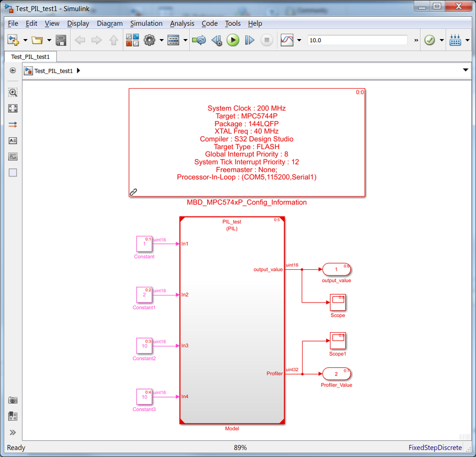476x457 pixels.
Task: Open the Library Browser icon
Action: pyautogui.click(x=132, y=40)
